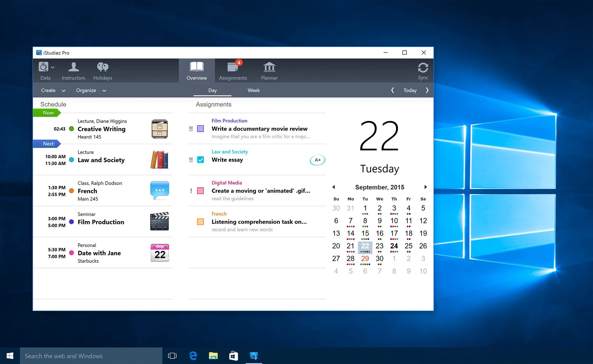Show the next month in the calendar

pos(426,187)
